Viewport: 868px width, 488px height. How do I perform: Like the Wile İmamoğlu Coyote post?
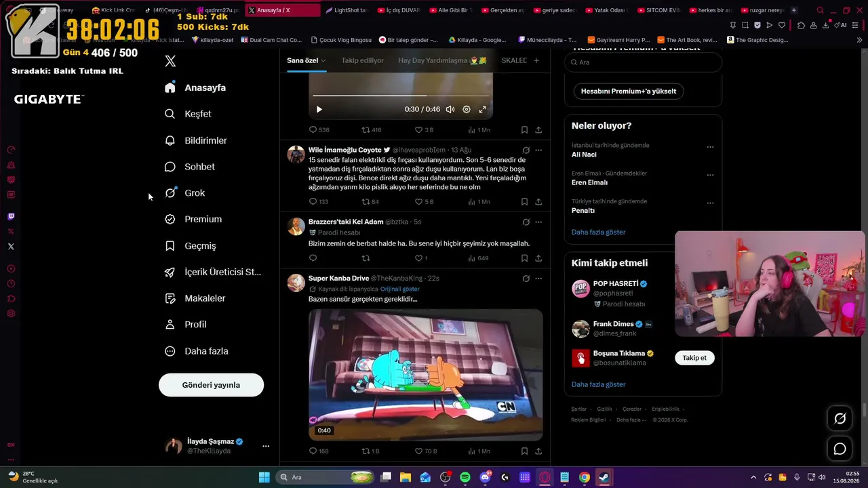[x=424, y=201]
